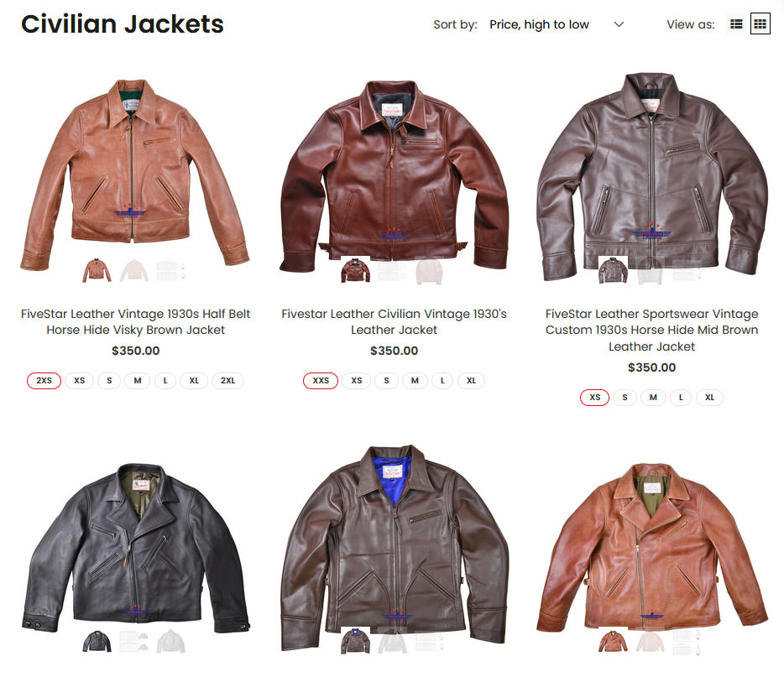784x677 pixels.
Task: Select front thumbnail of the Civilian Vintage jacket
Action: [356, 270]
